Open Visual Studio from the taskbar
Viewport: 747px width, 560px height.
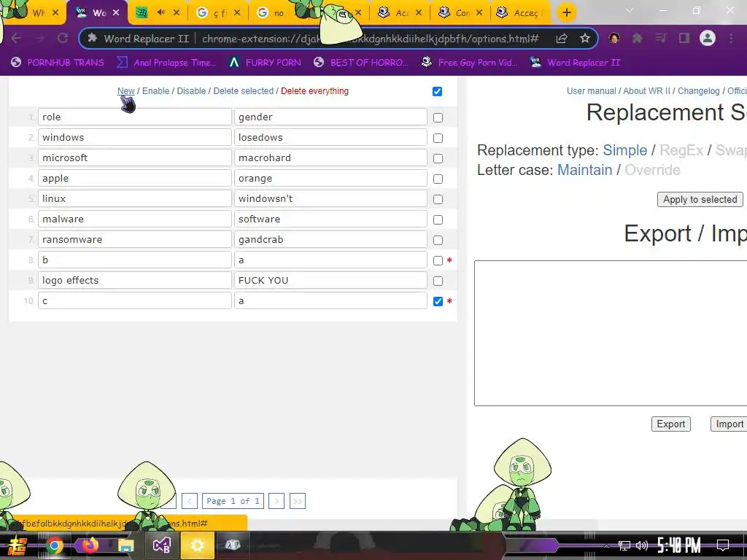point(161,545)
